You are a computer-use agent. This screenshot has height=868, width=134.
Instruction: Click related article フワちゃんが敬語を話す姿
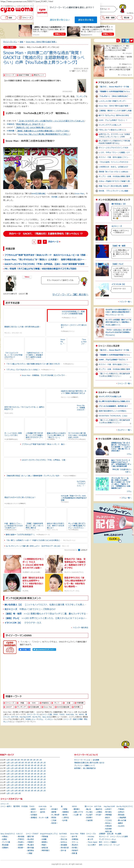point(45,255)
